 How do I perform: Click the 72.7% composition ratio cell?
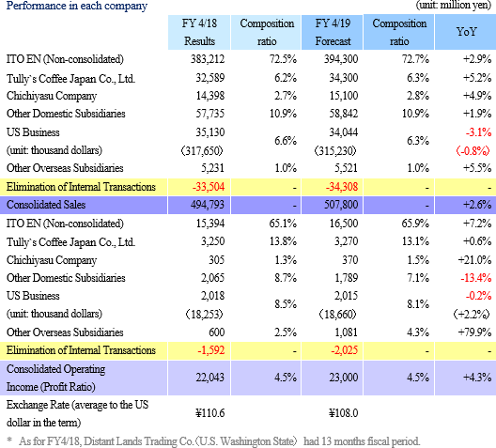pos(415,59)
